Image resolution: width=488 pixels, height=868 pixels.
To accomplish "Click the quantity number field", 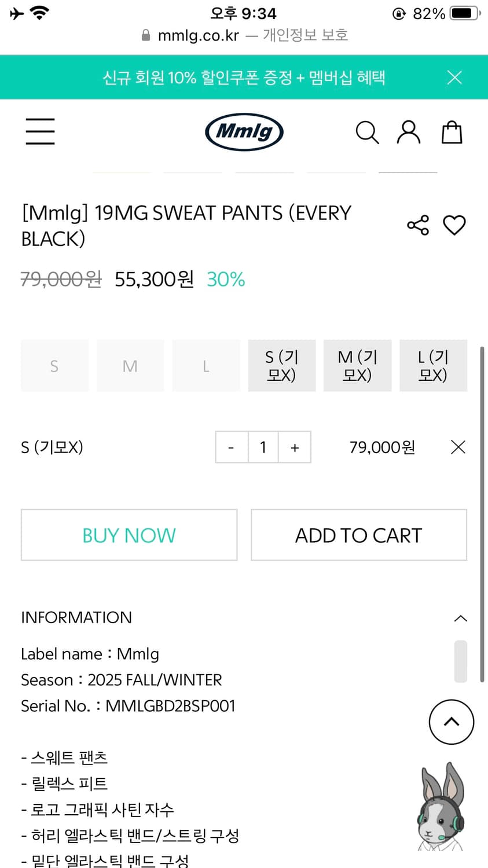I will coord(263,447).
